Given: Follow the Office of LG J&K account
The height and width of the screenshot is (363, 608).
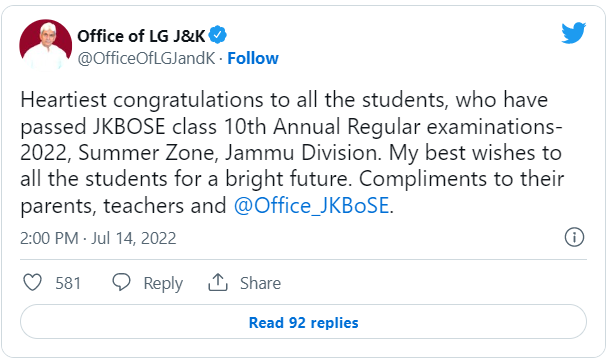Looking at the screenshot, I should (x=253, y=59).
